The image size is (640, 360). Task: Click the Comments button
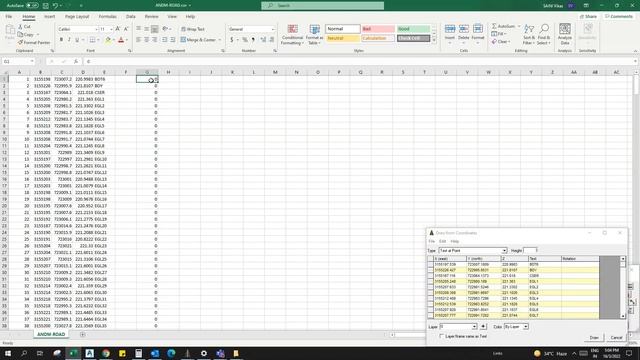coord(619,17)
